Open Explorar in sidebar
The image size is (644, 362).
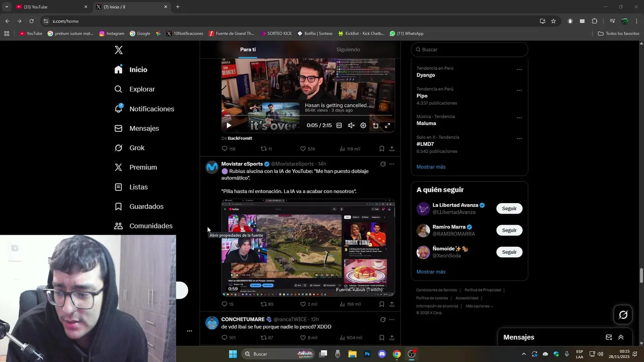[x=134, y=89]
